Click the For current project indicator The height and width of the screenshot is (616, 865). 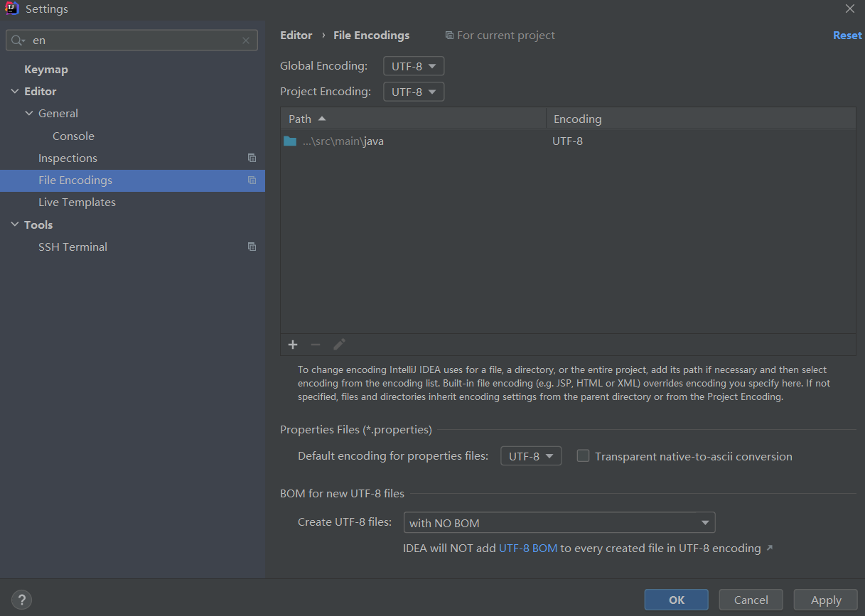(500, 35)
